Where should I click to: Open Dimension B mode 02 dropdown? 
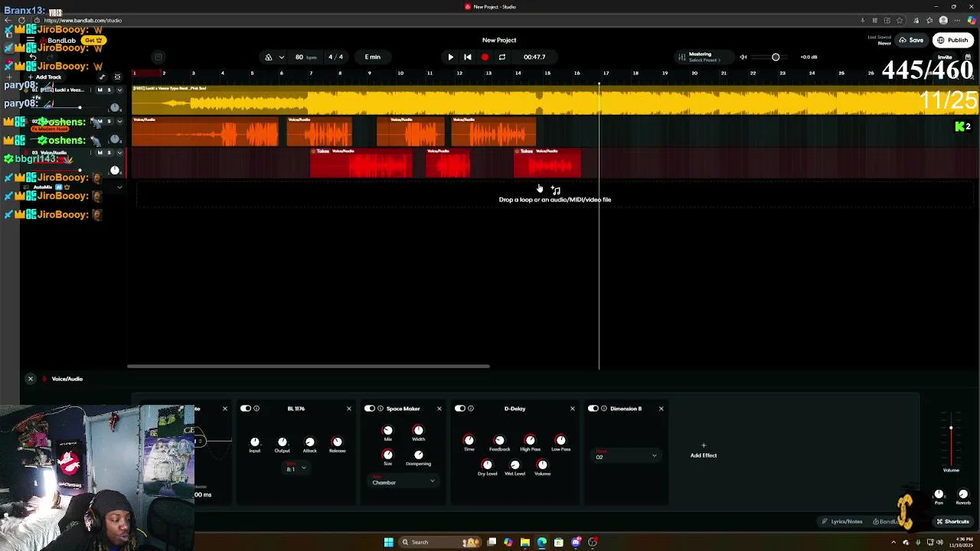(x=626, y=456)
